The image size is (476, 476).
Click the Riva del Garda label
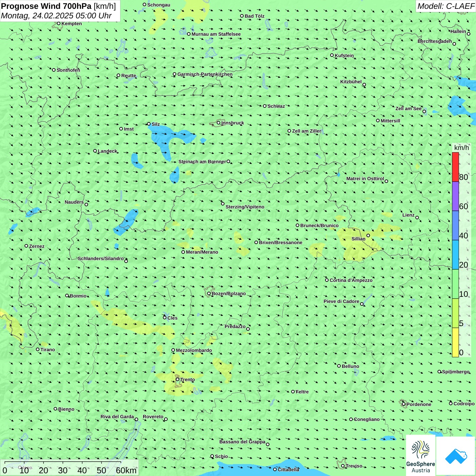(x=117, y=417)
